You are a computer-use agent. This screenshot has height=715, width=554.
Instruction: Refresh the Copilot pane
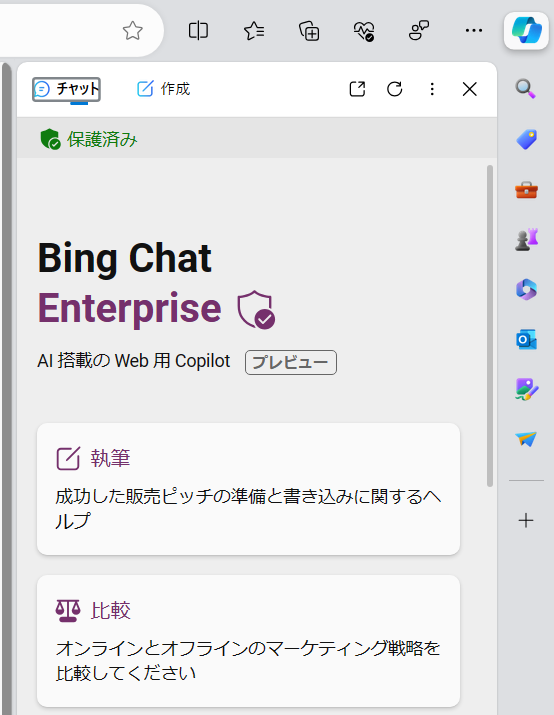point(395,89)
